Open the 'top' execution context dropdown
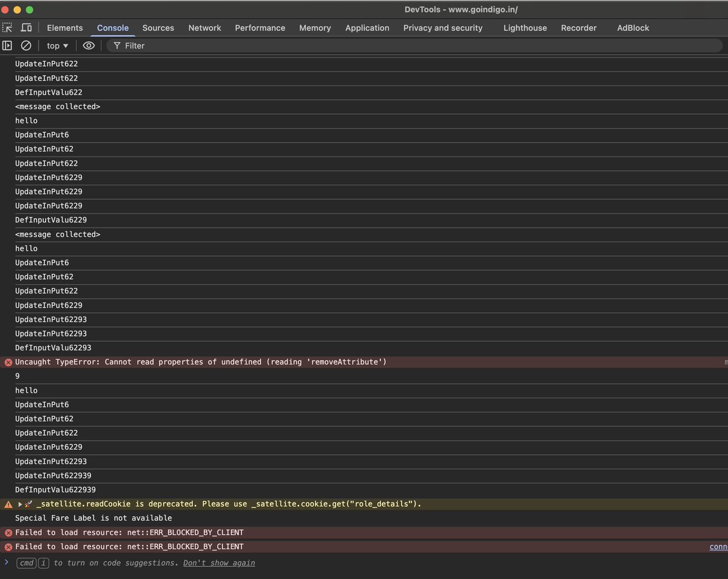The image size is (728, 579). coord(56,45)
